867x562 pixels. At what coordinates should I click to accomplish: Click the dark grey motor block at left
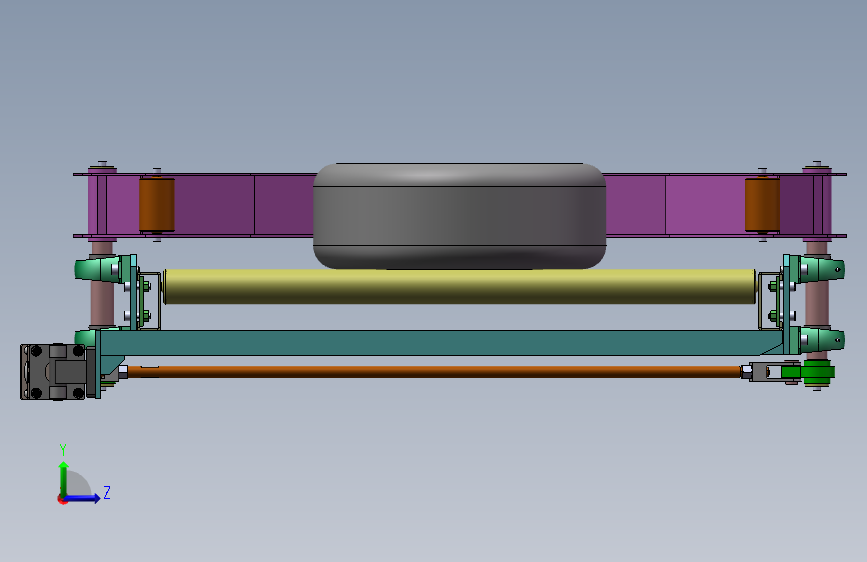point(54,371)
